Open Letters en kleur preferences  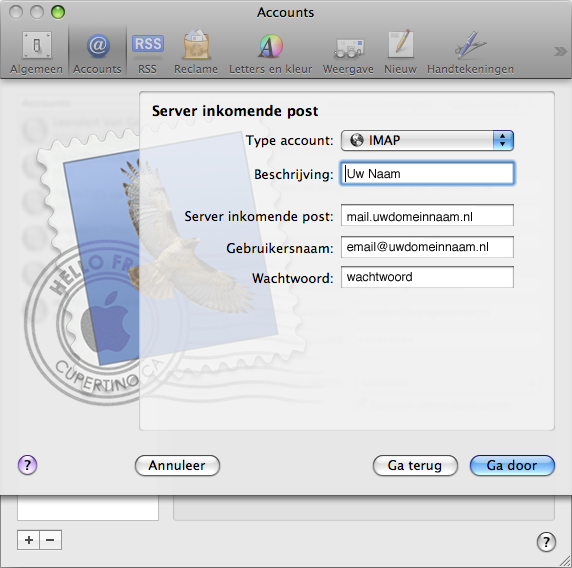[270, 53]
